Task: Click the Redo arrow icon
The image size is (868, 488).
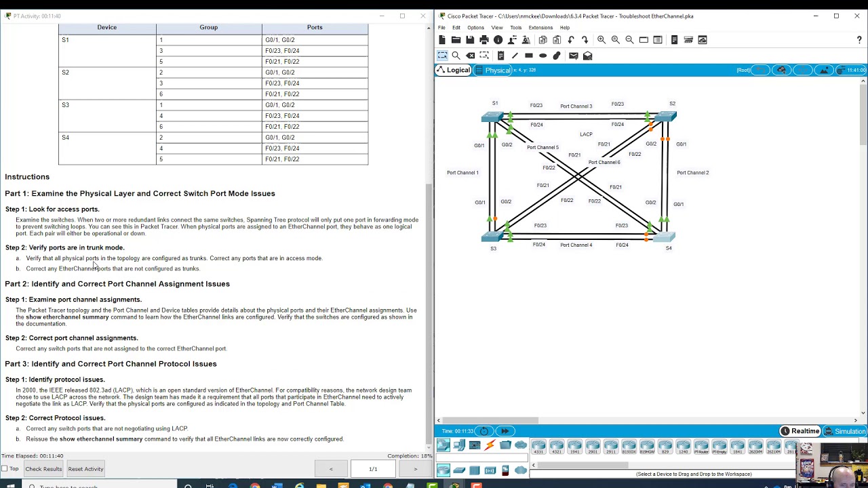Action: tap(585, 40)
